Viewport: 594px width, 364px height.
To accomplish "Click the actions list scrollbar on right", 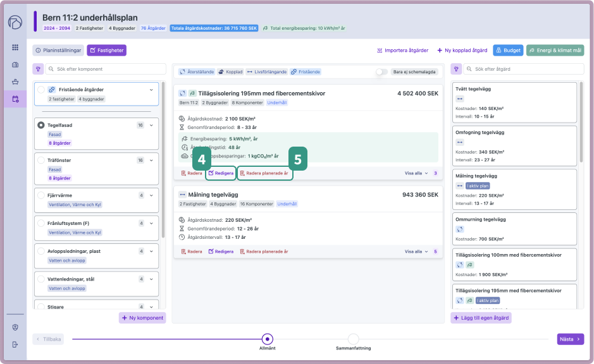I will [x=581, y=123].
